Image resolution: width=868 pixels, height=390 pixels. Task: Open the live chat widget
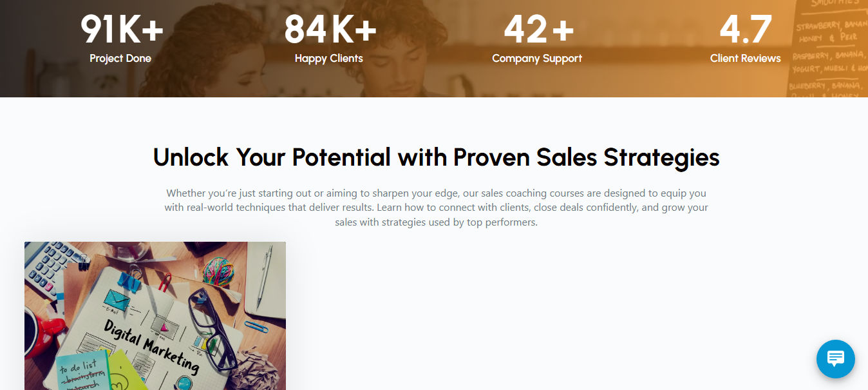click(835, 358)
